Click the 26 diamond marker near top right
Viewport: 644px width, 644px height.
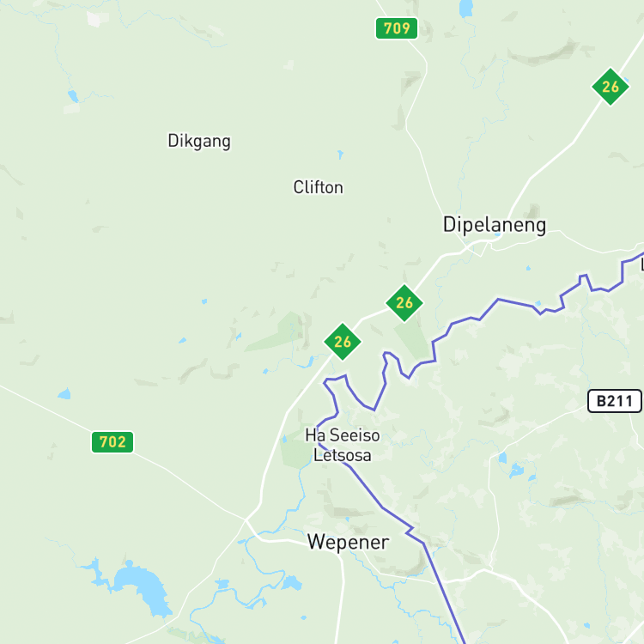pos(611,87)
